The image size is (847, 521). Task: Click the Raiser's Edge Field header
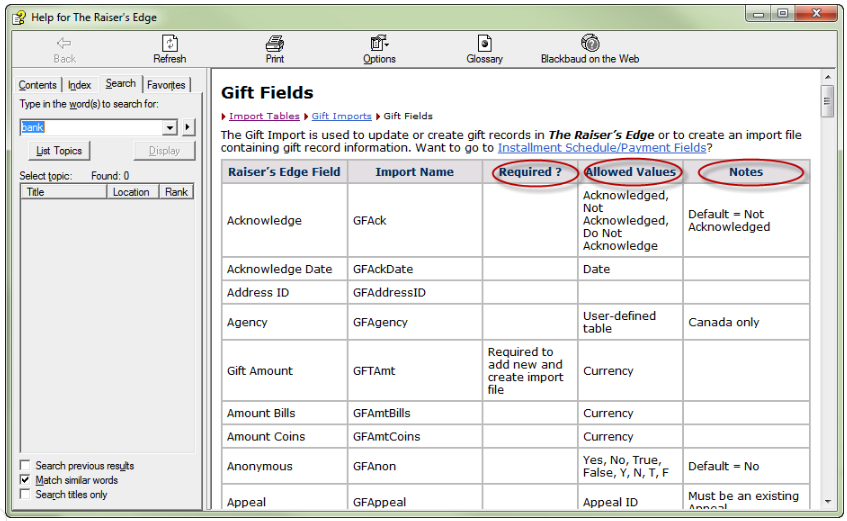point(284,172)
